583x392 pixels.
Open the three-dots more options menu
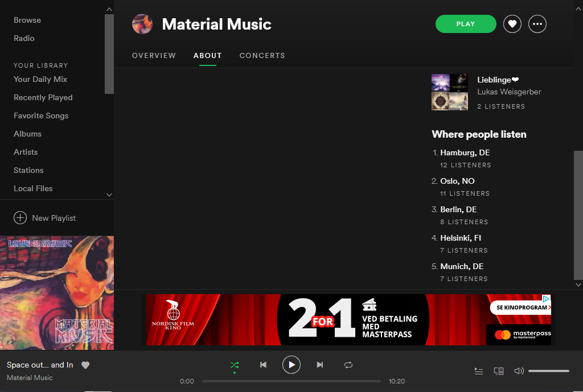pos(537,24)
